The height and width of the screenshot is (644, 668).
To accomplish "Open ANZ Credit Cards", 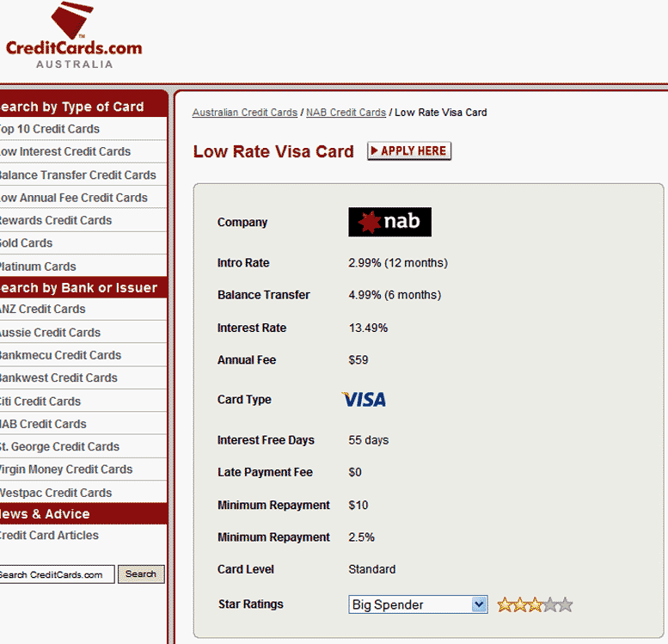I will pyautogui.click(x=43, y=309).
